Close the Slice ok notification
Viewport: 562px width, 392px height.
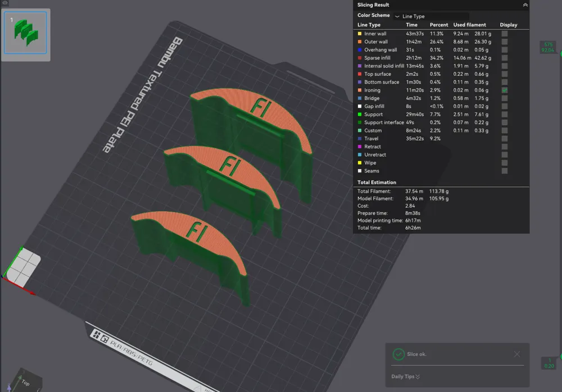[517, 354]
